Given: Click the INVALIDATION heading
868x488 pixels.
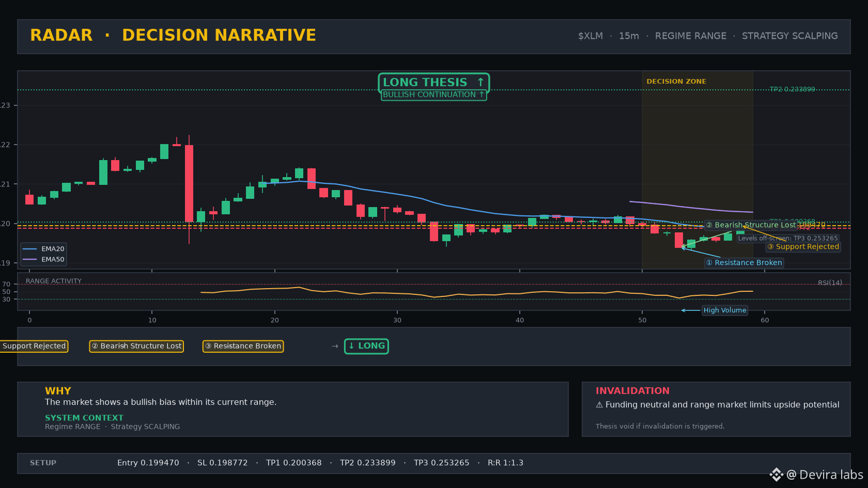Looking at the screenshot, I should click(632, 391).
